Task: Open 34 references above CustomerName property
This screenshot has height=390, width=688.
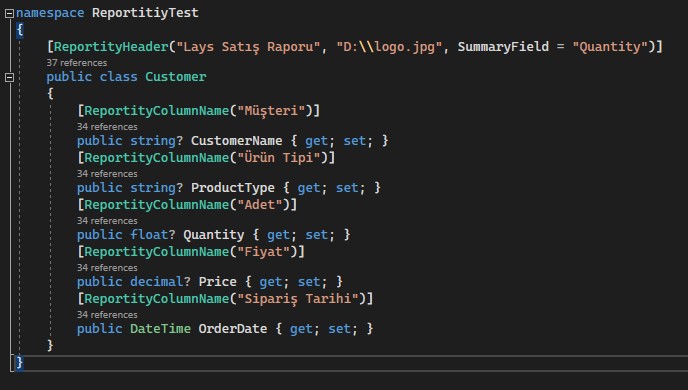Action: [107, 127]
